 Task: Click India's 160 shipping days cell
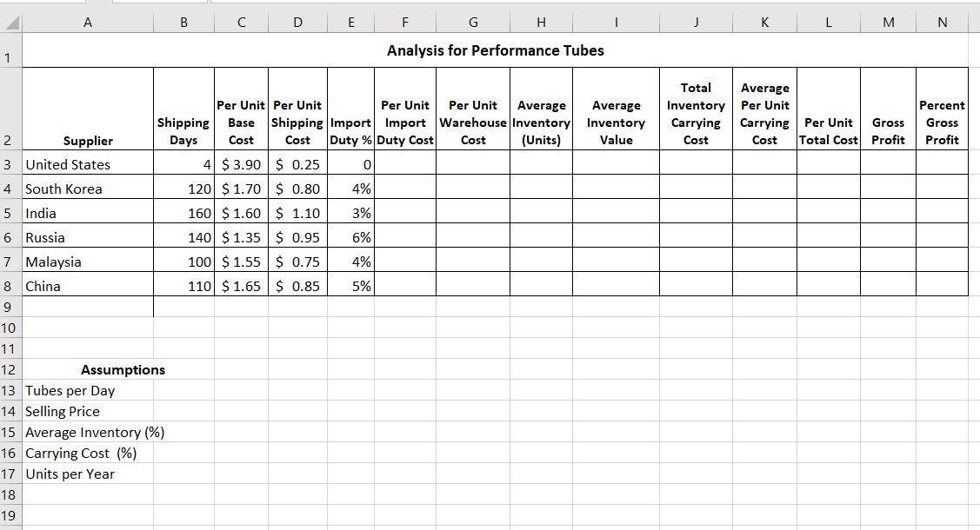click(183, 213)
